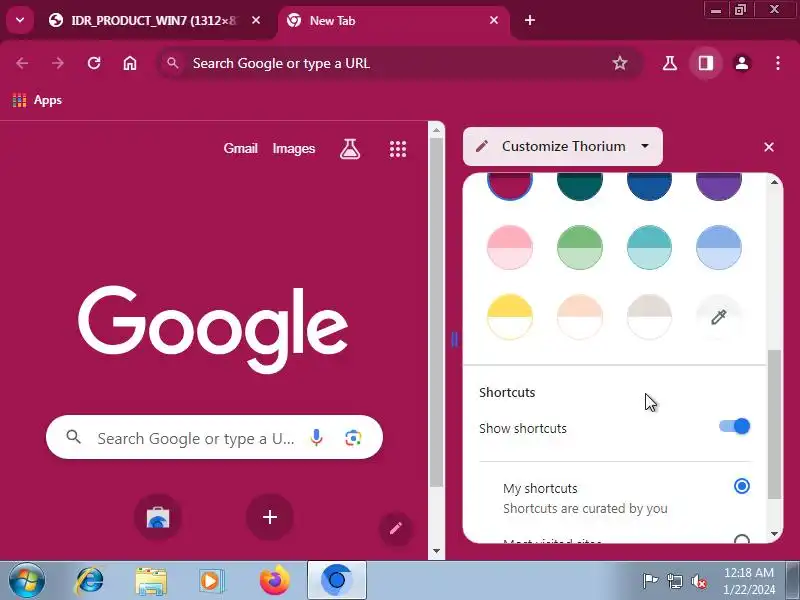800x600 pixels.
Task: Click the Thorium browser taskbar button
Action: pos(337,580)
